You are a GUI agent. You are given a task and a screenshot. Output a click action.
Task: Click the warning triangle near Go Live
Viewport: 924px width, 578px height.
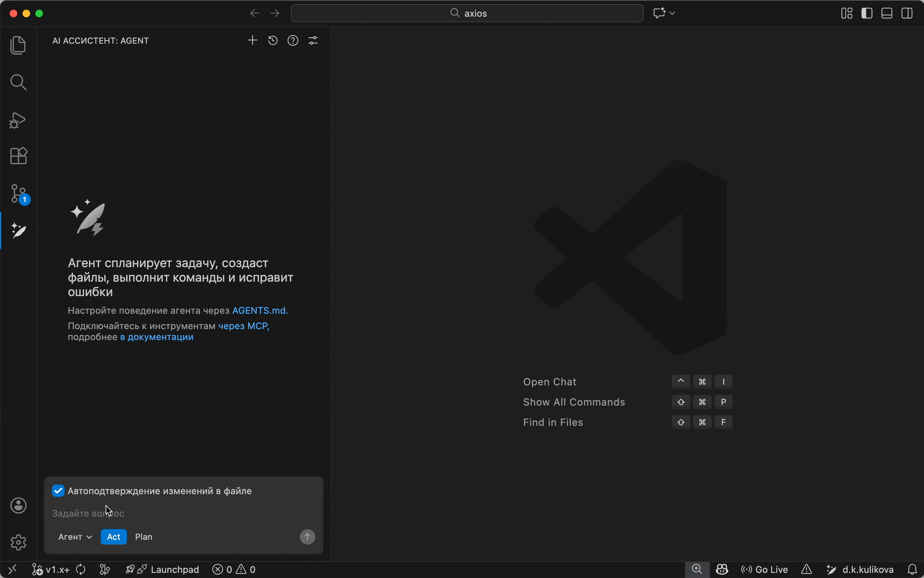(x=807, y=570)
